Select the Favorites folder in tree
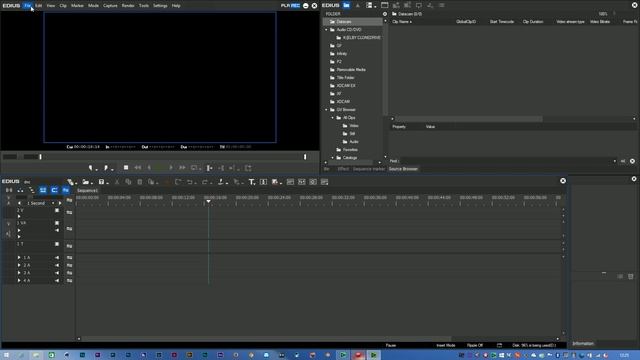Viewport: 640px width, 360px height. coord(350,150)
